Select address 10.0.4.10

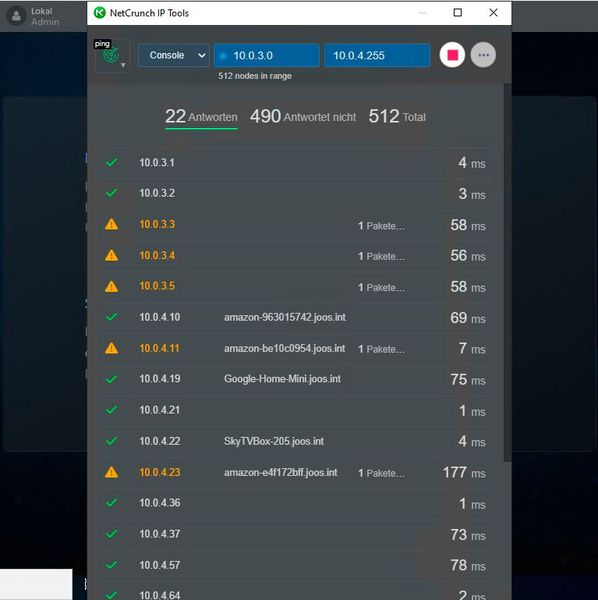tap(160, 317)
